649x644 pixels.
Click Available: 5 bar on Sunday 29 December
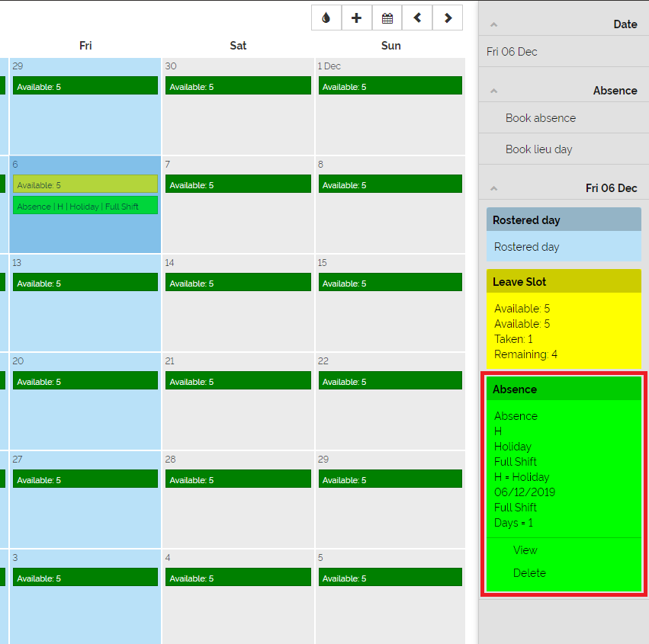click(390, 479)
